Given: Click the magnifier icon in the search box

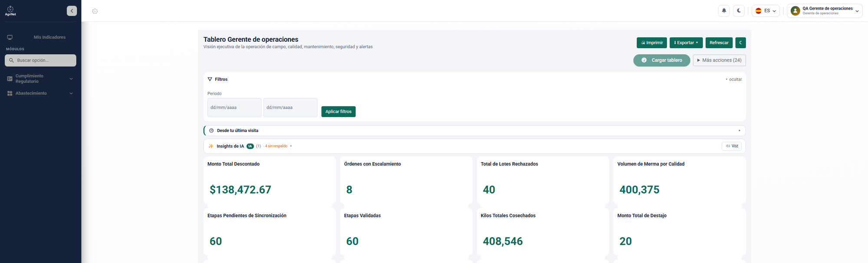Looking at the screenshot, I should 11,60.
